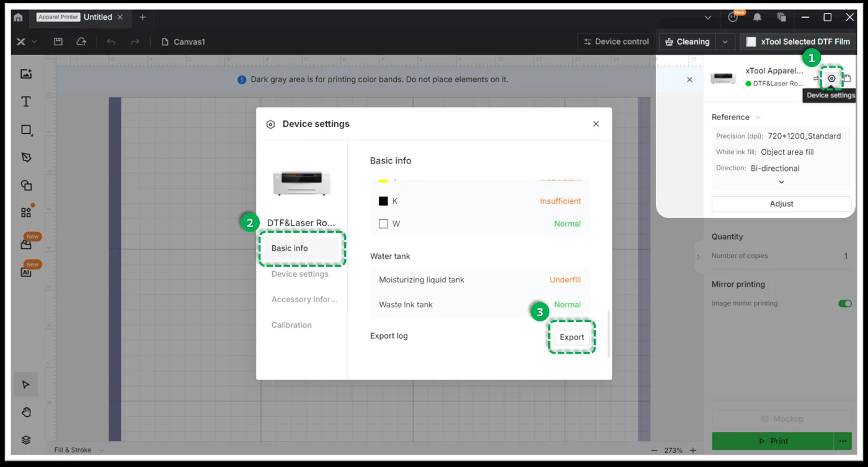Open the Layers panel icon

(26, 440)
